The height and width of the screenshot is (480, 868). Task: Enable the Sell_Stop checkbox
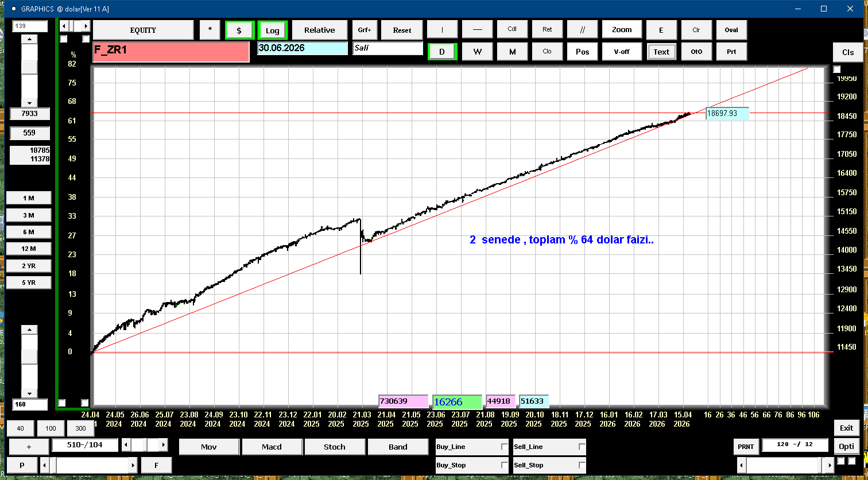(582, 465)
